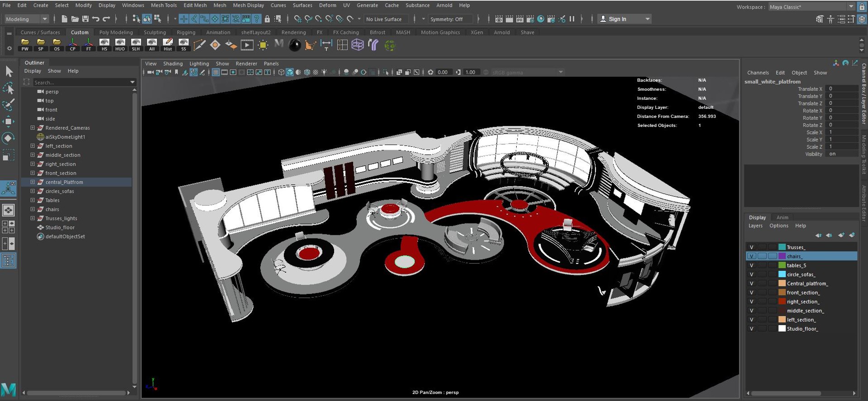Click the Redo arrow icon
The width and height of the screenshot is (868, 401).
[x=106, y=19]
